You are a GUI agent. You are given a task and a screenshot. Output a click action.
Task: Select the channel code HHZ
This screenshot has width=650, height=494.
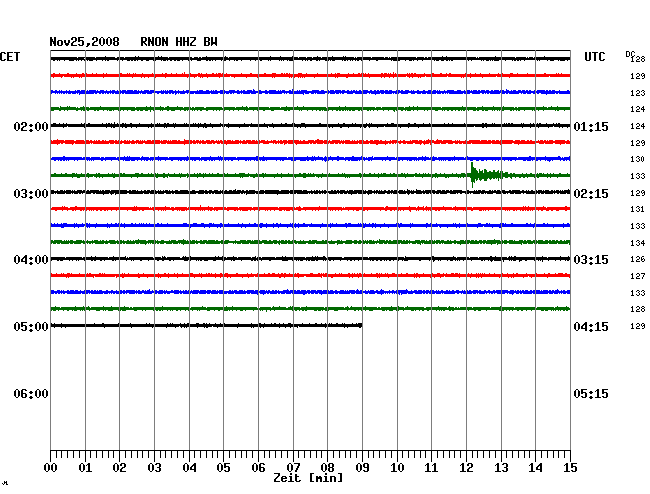tap(185, 42)
